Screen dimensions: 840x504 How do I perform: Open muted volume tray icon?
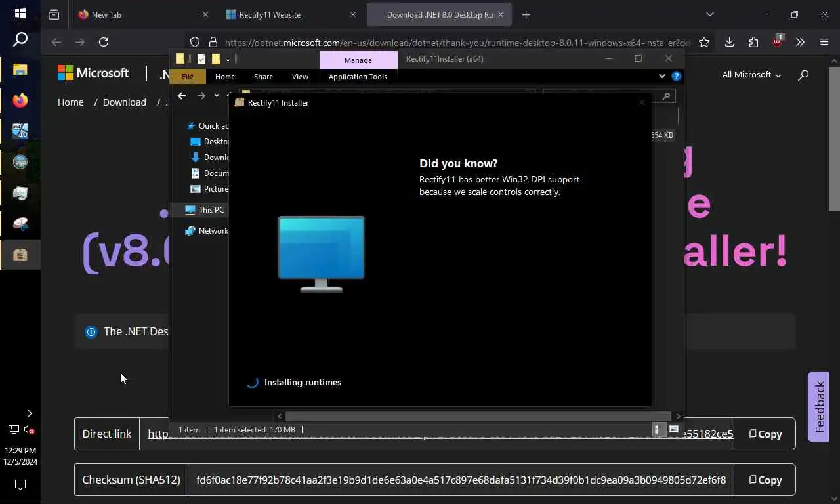(x=29, y=430)
